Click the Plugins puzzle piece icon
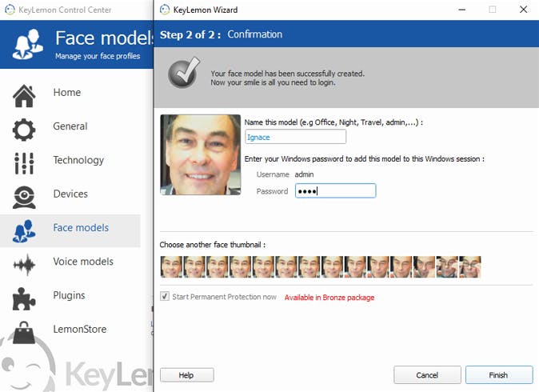This screenshot has height=392, width=539. tap(24, 298)
